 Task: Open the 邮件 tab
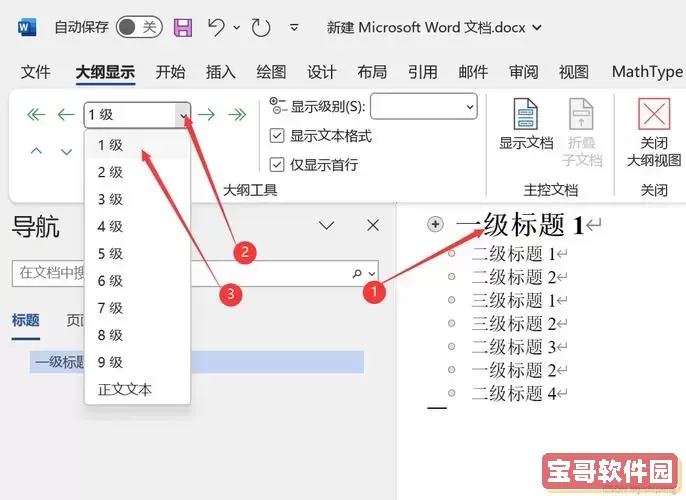click(473, 72)
